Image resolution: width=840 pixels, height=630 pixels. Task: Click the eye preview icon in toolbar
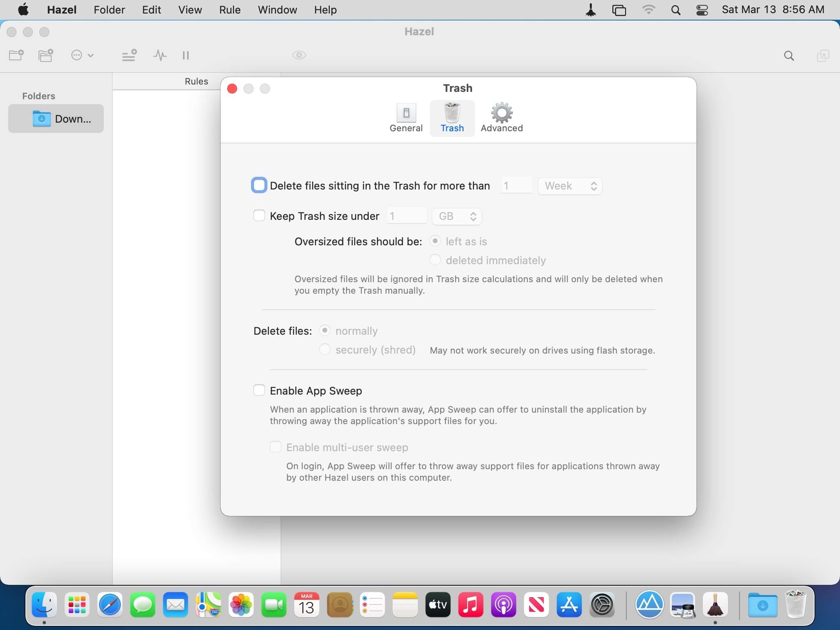point(299,55)
